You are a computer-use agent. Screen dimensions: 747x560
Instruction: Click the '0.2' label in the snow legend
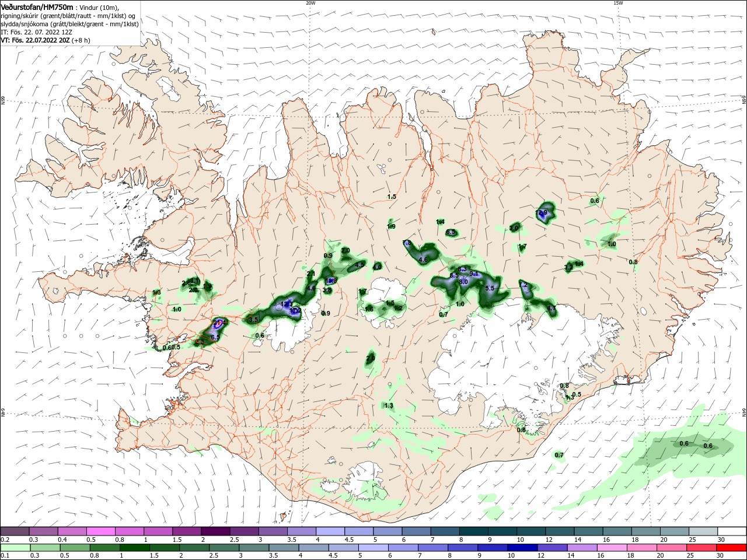4,540
